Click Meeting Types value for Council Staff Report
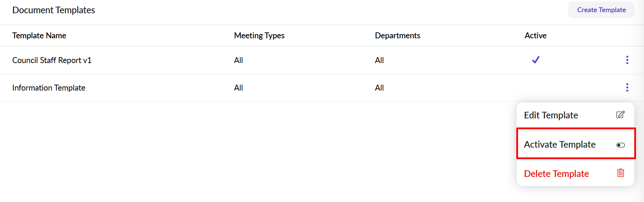Viewport: 644px width, 202px height. coord(238,60)
